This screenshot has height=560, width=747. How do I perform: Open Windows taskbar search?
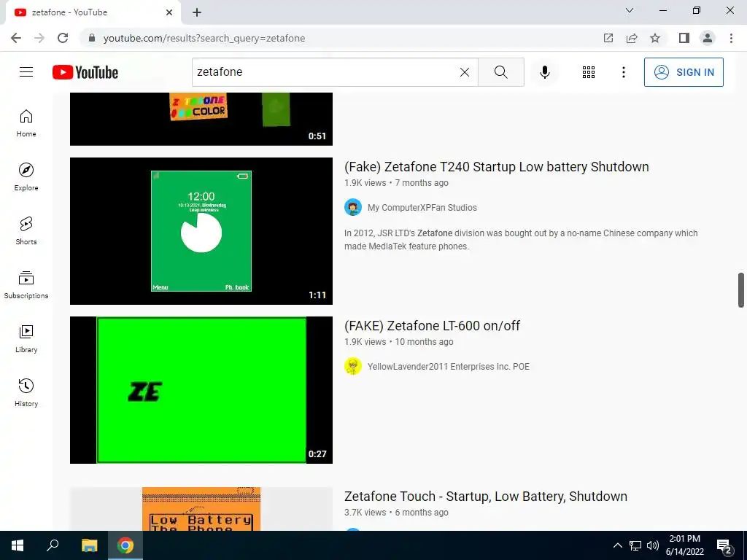pyautogui.click(x=53, y=545)
